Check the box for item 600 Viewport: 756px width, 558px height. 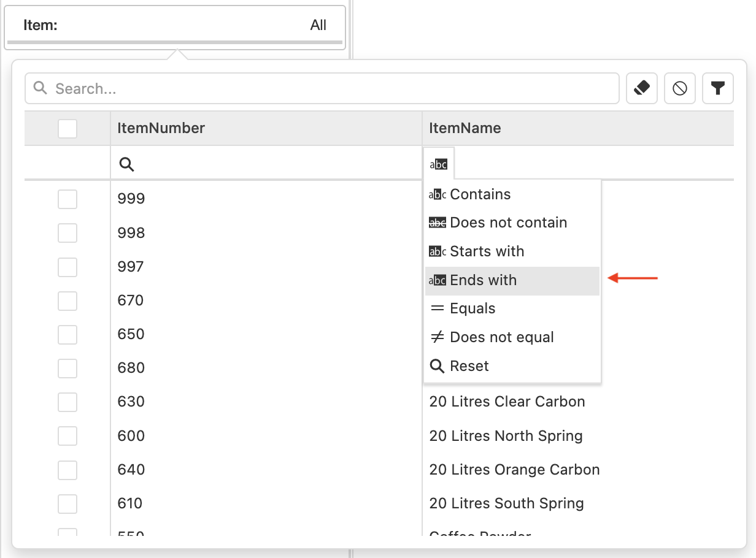pyautogui.click(x=67, y=436)
